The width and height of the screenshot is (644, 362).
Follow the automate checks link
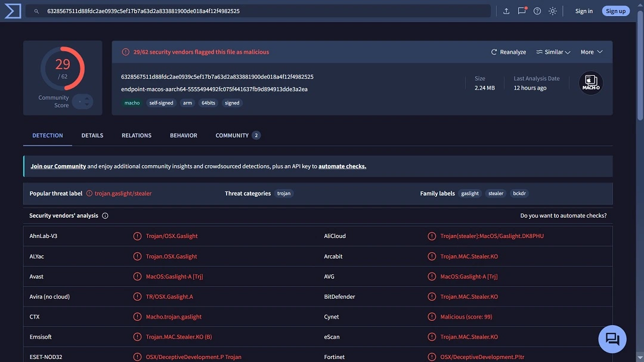[x=342, y=166]
